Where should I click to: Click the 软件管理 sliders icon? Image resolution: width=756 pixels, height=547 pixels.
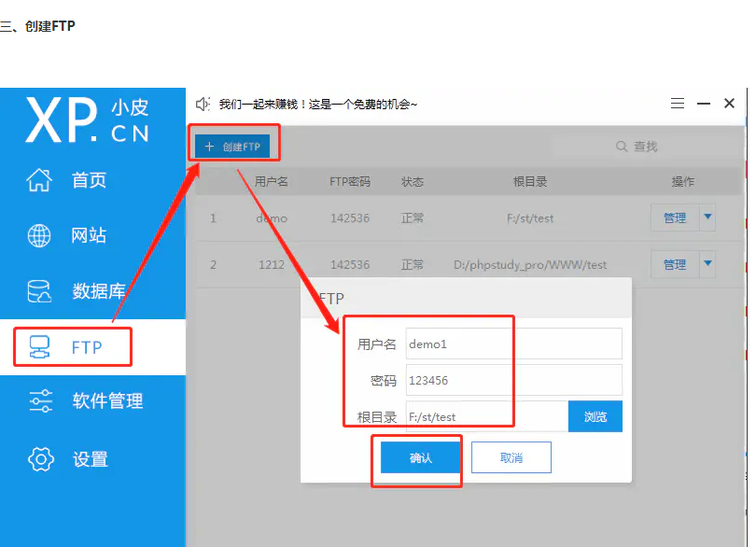(40, 401)
